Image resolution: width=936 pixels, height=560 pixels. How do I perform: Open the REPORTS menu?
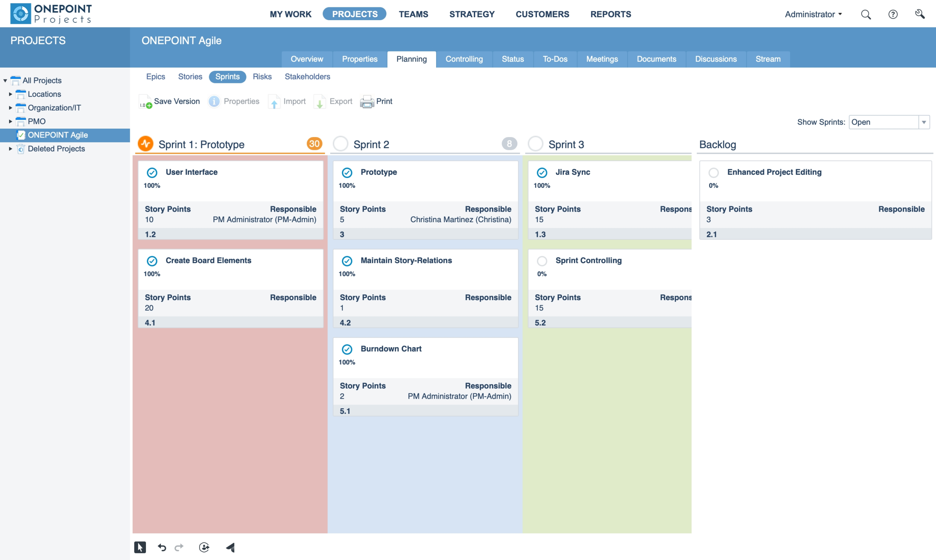point(611,14)
